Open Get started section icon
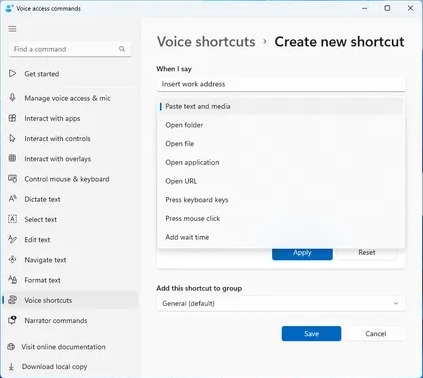 [x=12, y=74]
